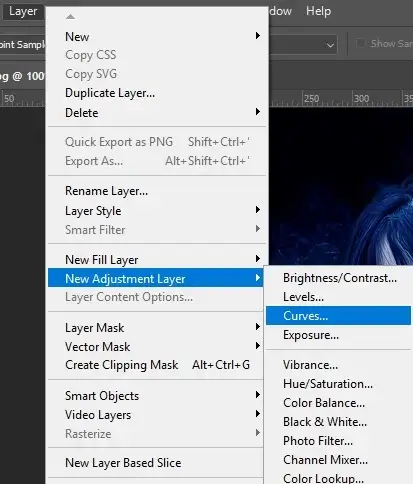
Task: Open the Layer menu in menu bar
Action: (23, 11)
